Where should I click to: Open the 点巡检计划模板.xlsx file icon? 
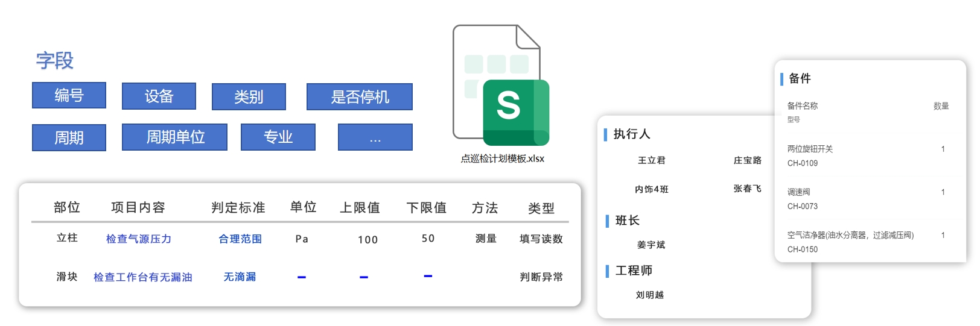tap(501, 86)
